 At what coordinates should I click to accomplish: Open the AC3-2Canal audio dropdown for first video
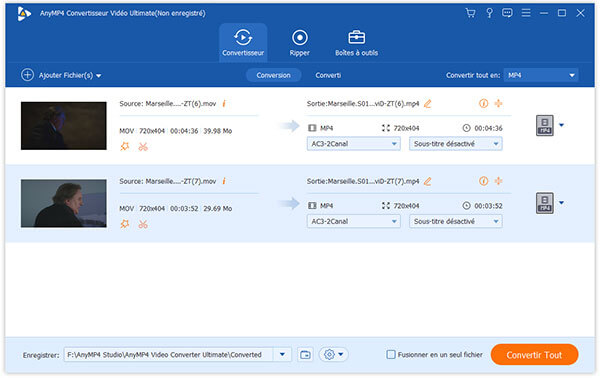[x=353, y=144]
